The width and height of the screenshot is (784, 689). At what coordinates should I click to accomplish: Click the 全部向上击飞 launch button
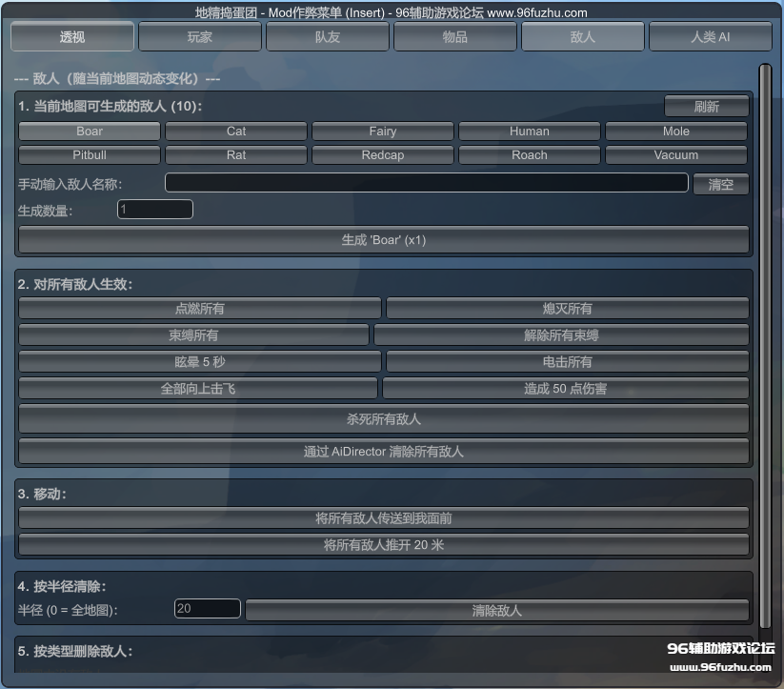point(198,389)
